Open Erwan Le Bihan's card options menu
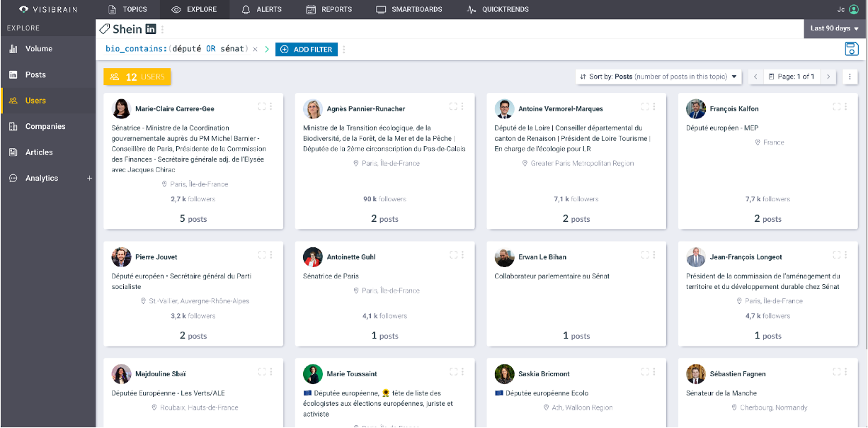Viewport: 868px width, 428px height. tap(654, 254)
